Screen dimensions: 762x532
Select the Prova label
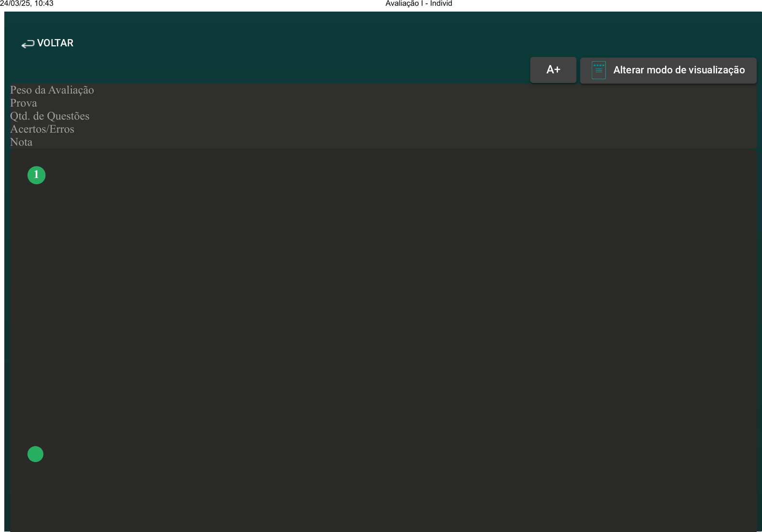[23, 103]
